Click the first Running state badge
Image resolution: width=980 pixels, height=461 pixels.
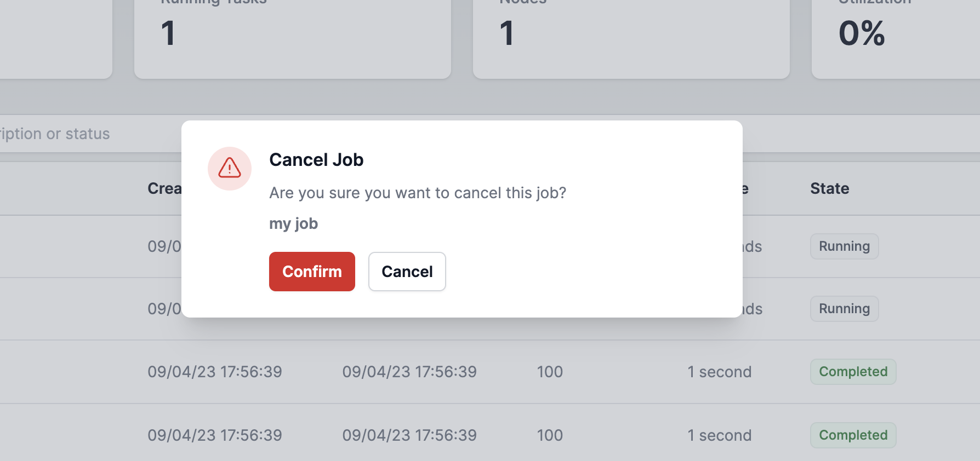pos(844,246)
